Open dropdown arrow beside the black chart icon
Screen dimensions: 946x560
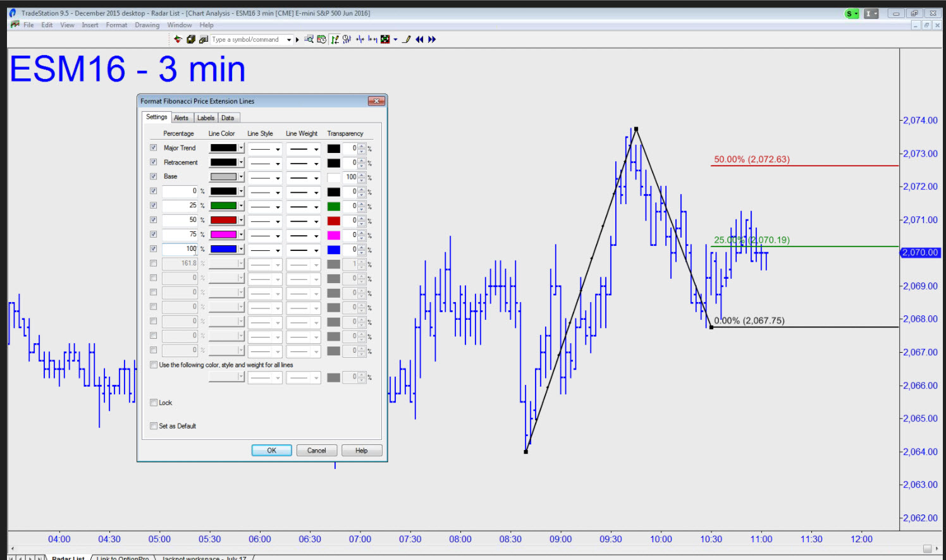pyautogui.click(x=396, y=39)
